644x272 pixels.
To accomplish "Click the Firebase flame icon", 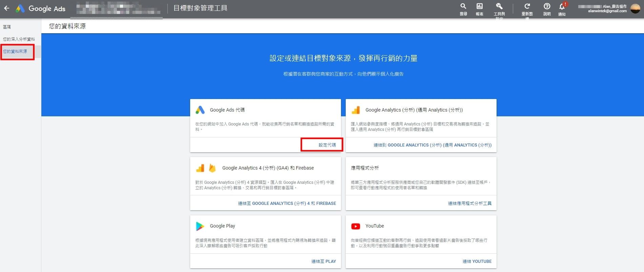I will tap(212, 168).
